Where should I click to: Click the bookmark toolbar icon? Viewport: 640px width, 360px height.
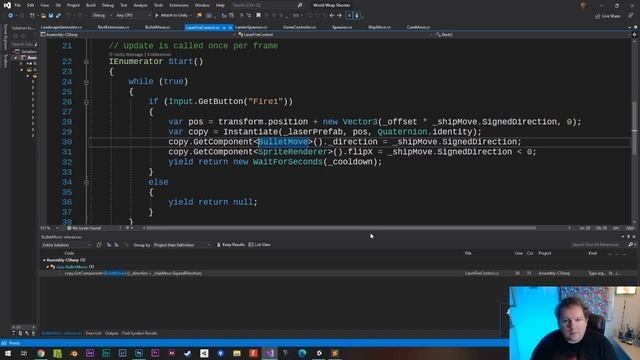[258, 16]
